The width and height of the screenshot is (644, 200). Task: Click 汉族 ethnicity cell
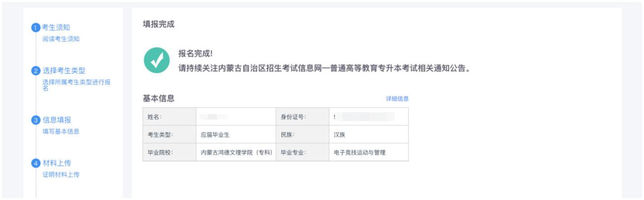click(369, 134)
